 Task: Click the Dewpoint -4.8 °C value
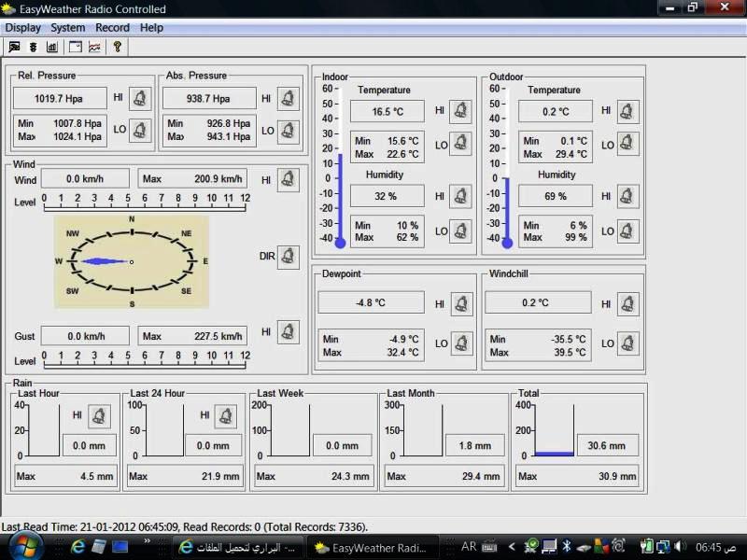click(371, 302)
